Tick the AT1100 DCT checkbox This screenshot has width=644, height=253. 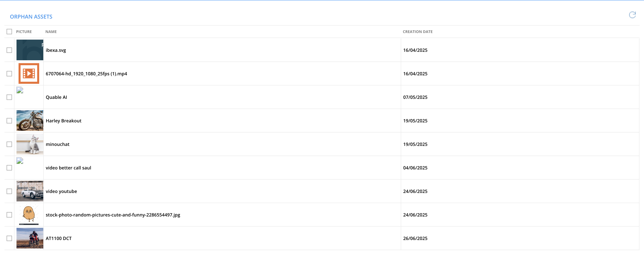click(x=9, y=238)
